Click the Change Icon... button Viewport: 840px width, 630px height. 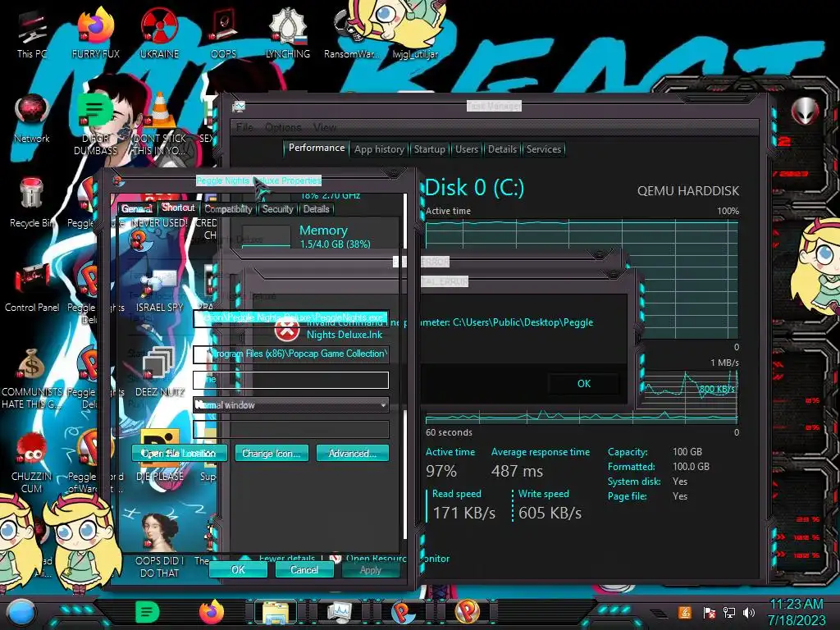tap(271, 453)
